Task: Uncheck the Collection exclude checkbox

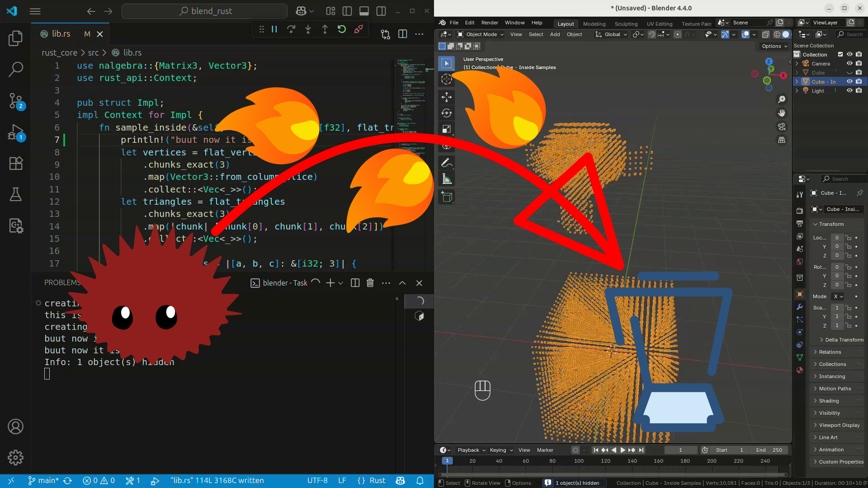Action: pyautogui.click(x=840, y=54)
